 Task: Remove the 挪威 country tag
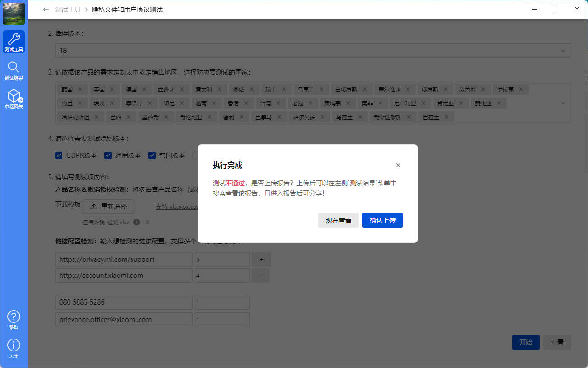click(x=252, y=89)
